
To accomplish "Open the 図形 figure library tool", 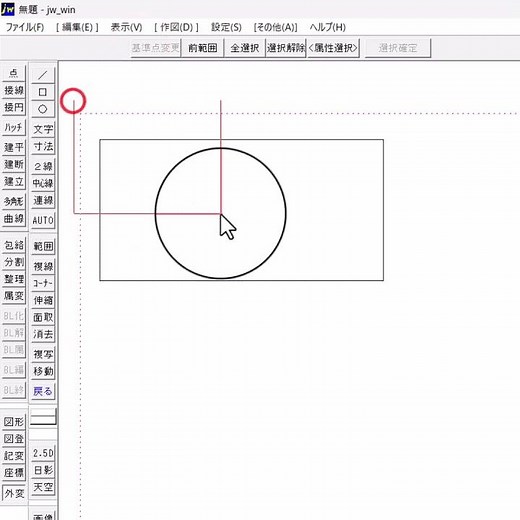I will point(14,422).
